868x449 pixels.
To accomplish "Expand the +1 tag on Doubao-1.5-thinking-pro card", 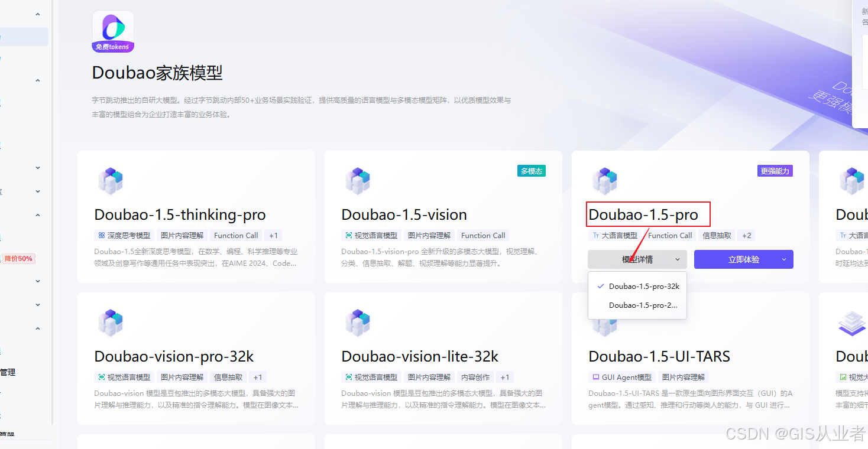I will (273, 235).
